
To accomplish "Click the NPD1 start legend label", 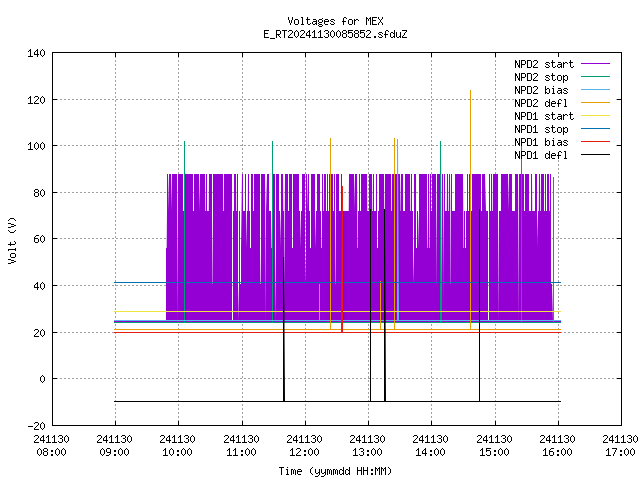I will [544, 116].
